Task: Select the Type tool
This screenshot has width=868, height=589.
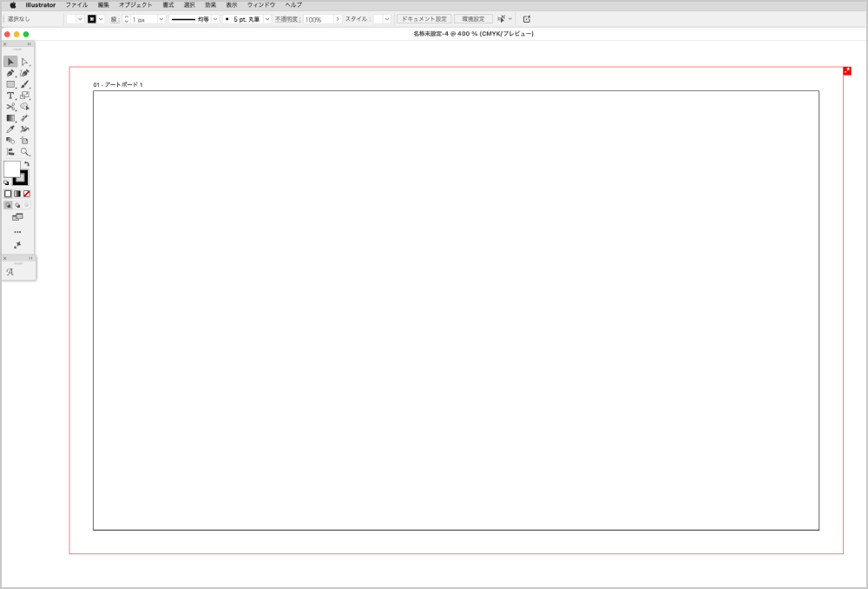Action: 10,95
